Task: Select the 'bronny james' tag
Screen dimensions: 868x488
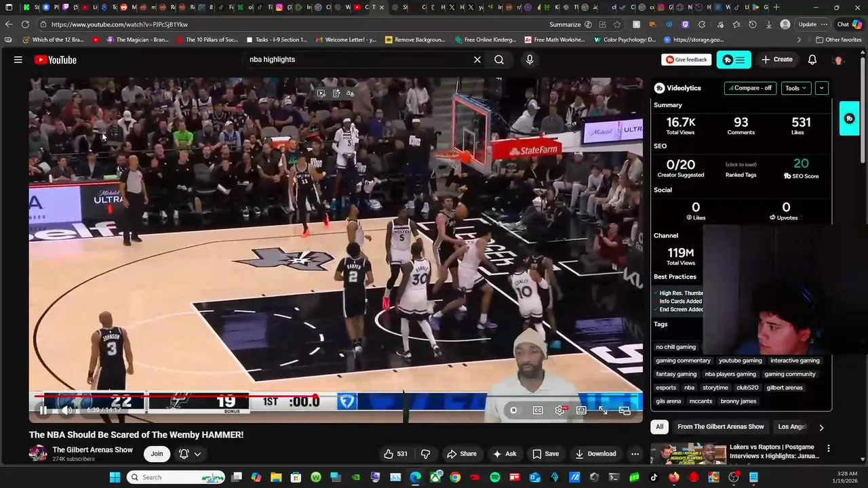Action: 738,401
